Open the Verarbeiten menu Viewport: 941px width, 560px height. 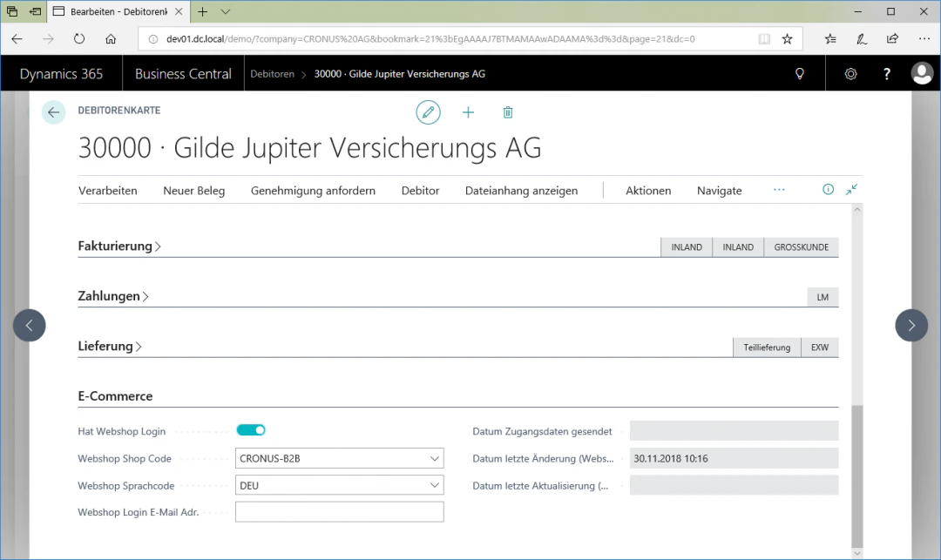click(x=107, y=191)
